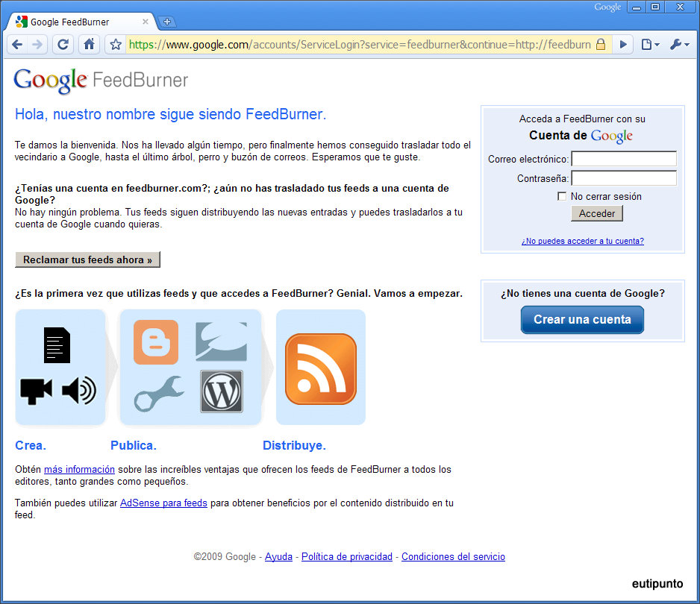Click the Go arrow next to the address bar
Image resolution: width=700 pixels, height=604 pixels.
pyautogui.click(x=623, y=45)
